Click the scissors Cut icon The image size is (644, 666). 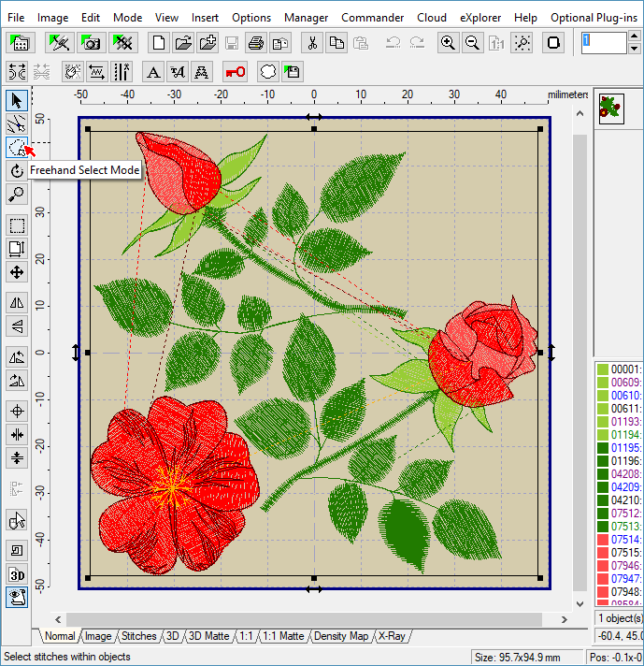coord(312,43)
